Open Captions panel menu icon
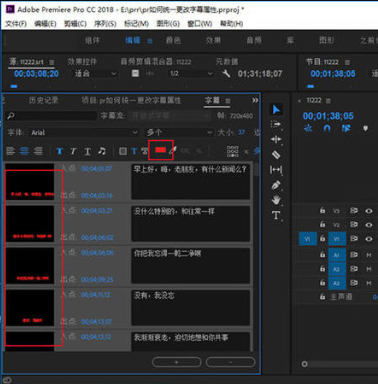The width and height of the screenshot is (378, 384). pos(228,101)
